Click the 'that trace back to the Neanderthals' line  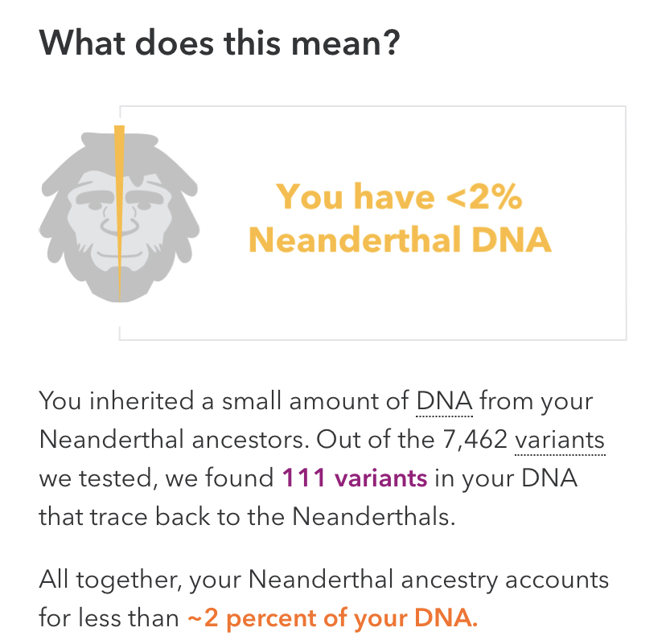pos(247,517)
